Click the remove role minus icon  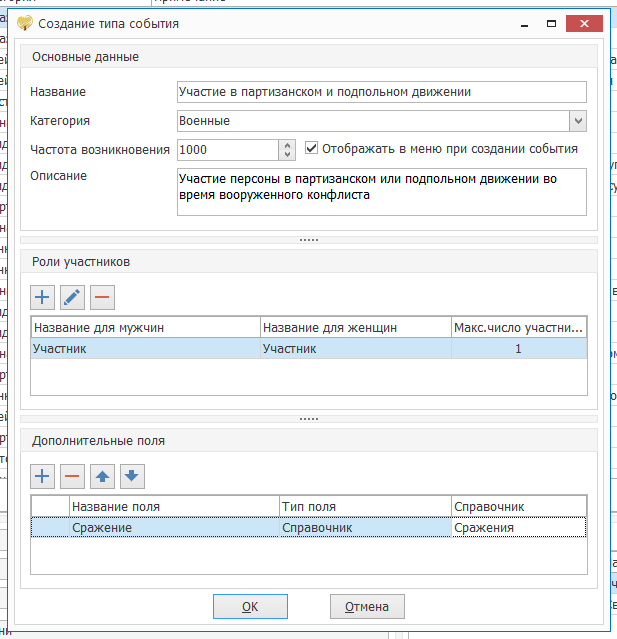(x=102, y=296)
